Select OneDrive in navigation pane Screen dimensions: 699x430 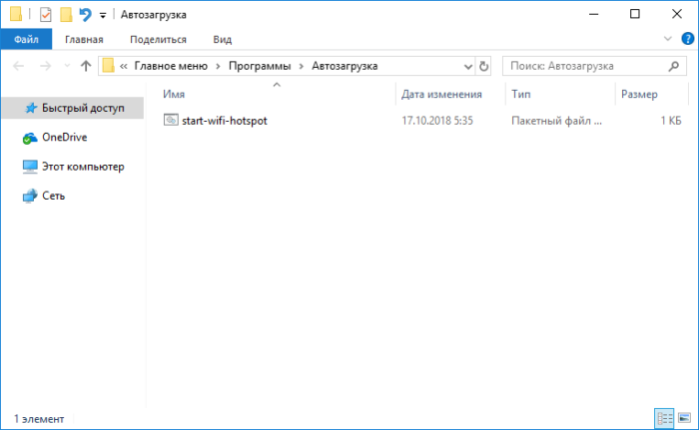tap(65, 137)
